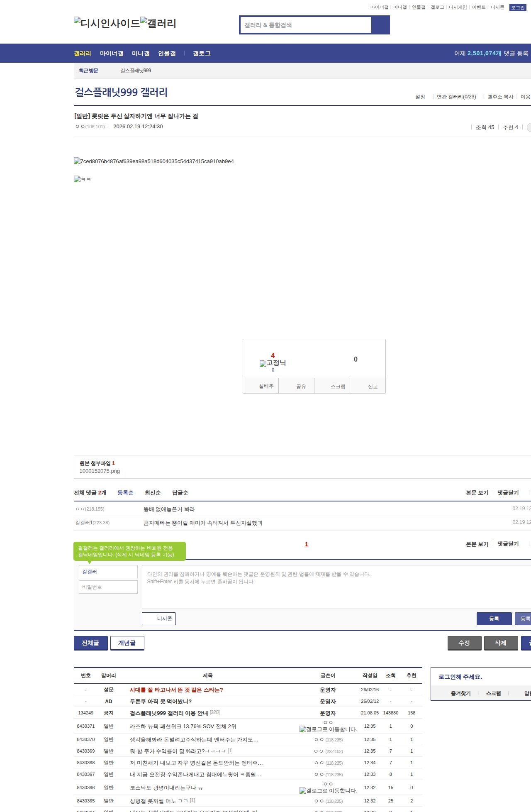
Task: Click comment author ㅇㅇ(218.155)
Action: 90,509
